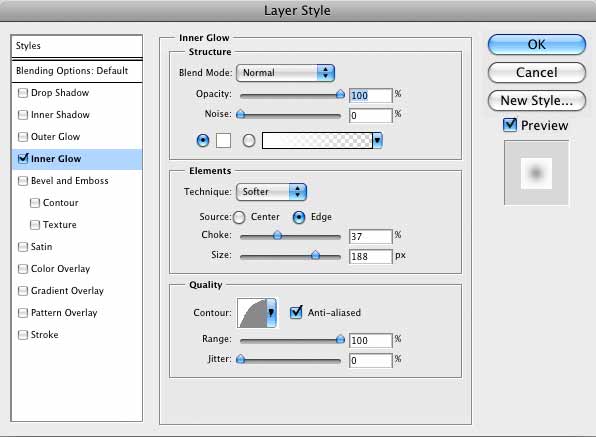This screenshot has height=437, width=596.
Task: Open the gradient picker dropdown arrow
Action: pos(377,141)
